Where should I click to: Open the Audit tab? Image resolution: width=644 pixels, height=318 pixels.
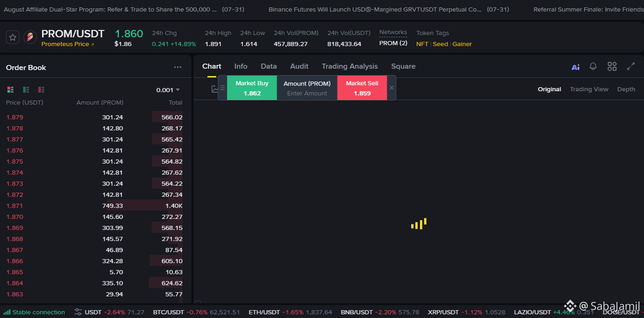tap(299, 66)
